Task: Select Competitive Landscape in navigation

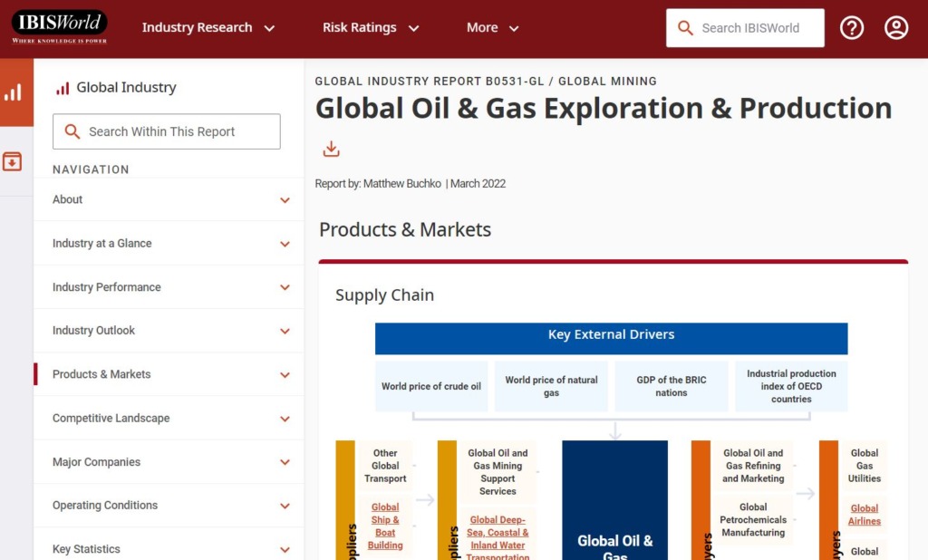Action: [x=111, y=419]
